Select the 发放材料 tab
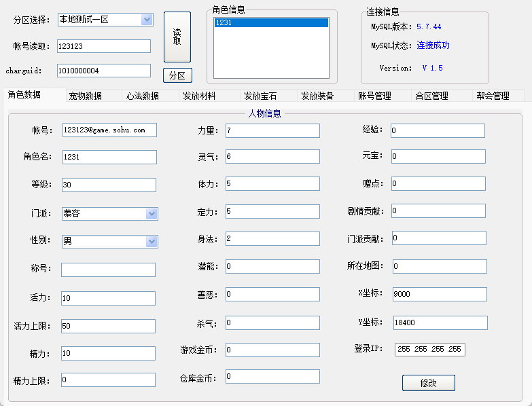The width and height of the screenshot is (532, 406). (200, 96)
